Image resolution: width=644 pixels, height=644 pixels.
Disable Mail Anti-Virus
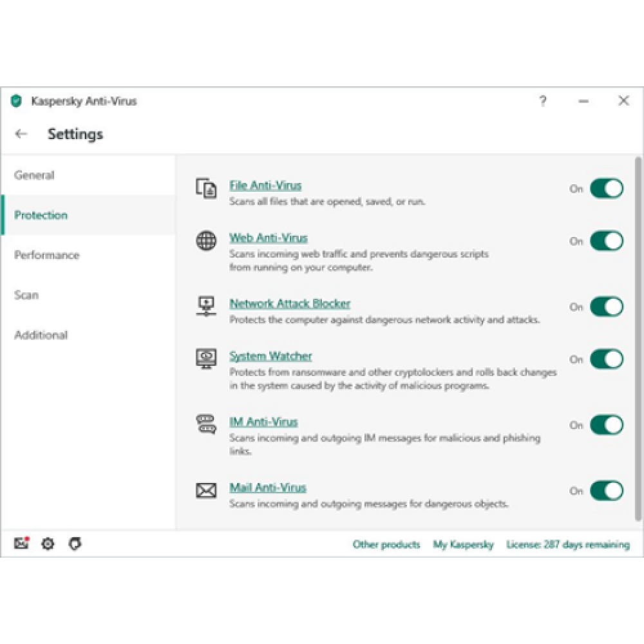point(607,491)
